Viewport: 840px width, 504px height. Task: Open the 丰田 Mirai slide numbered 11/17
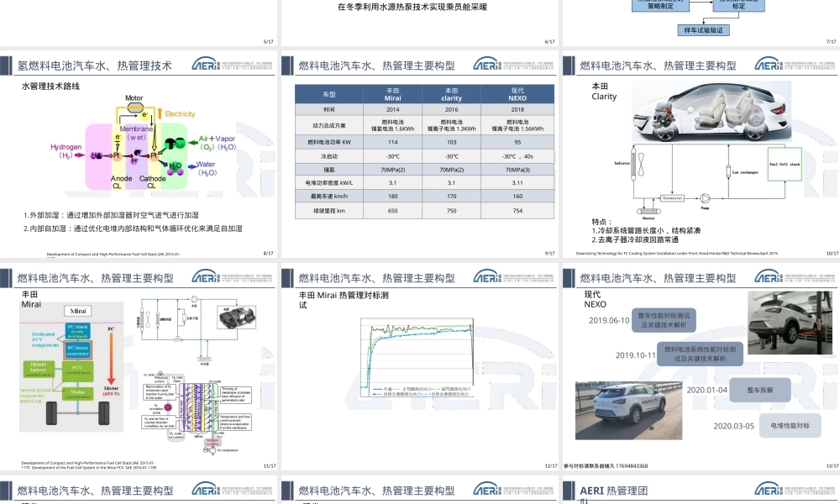tap(139, 366)
